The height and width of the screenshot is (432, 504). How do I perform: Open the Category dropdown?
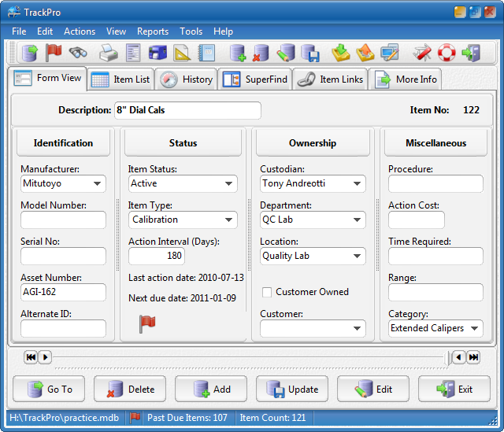(x=475, y=328)
